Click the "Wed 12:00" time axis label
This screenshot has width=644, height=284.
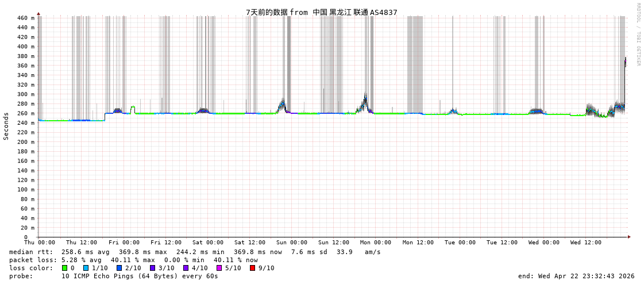tap(585, 243)
